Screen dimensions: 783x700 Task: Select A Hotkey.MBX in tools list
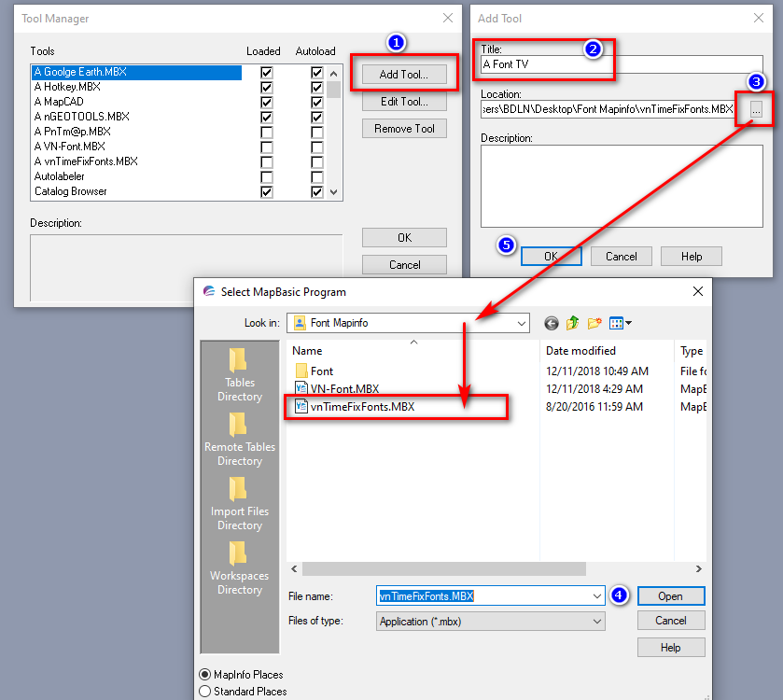click(x=137, y=87)
